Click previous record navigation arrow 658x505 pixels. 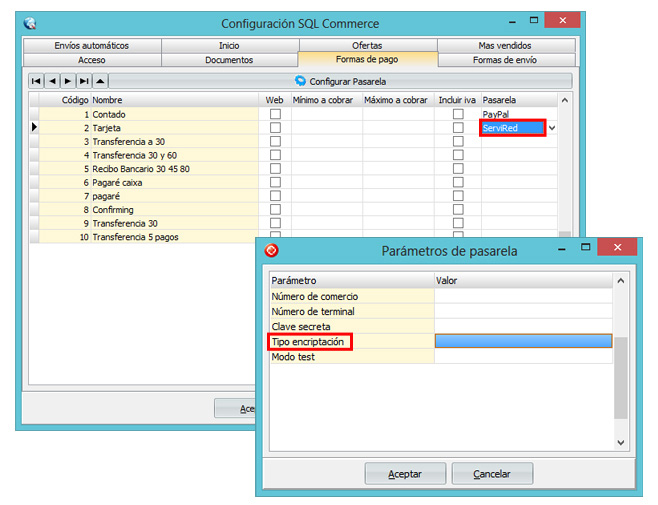coord(52,81)
